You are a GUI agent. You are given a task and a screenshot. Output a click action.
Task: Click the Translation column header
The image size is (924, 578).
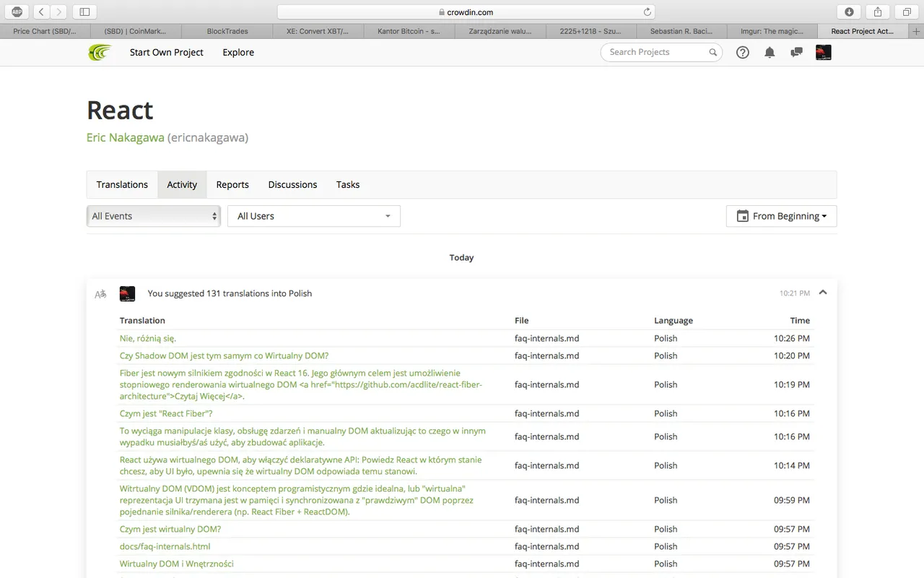click(x=142, y=320)
